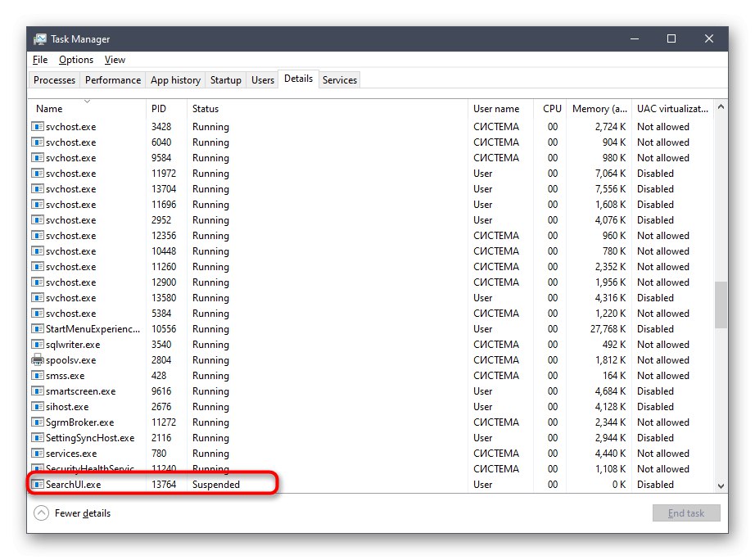The width and height of the screenshot is (755, 560).
Task: Select the smss.exe process name
Action: click(65, 376)
